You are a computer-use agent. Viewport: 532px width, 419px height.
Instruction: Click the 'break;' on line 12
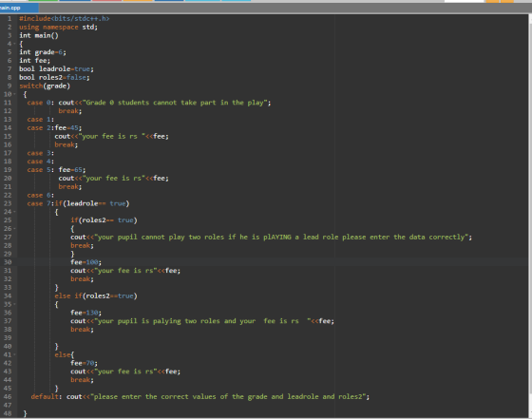[x=70, y=111]
